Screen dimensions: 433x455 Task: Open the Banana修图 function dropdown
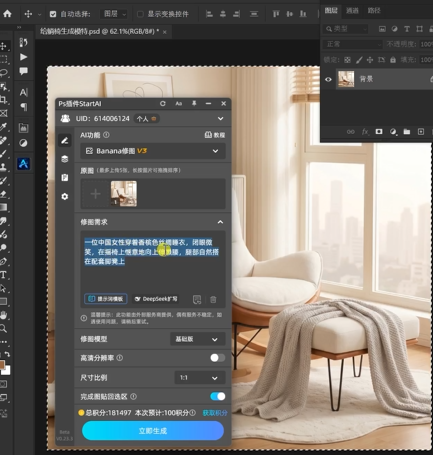point(153,151)
